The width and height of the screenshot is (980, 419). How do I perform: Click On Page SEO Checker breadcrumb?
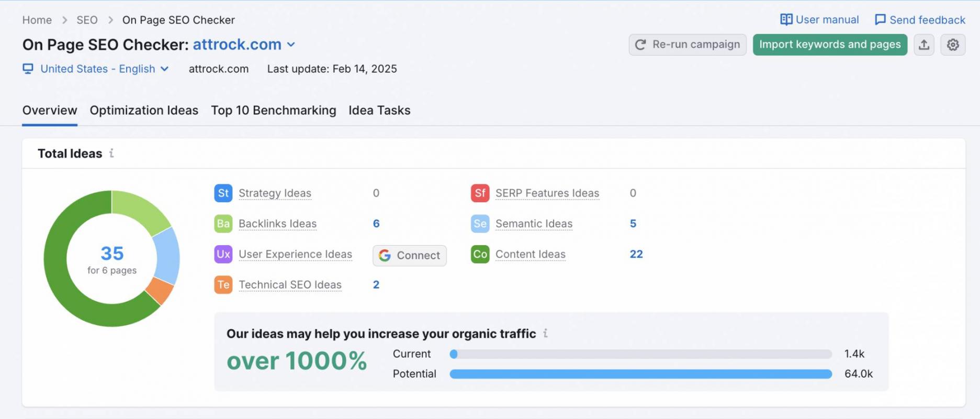178,20
